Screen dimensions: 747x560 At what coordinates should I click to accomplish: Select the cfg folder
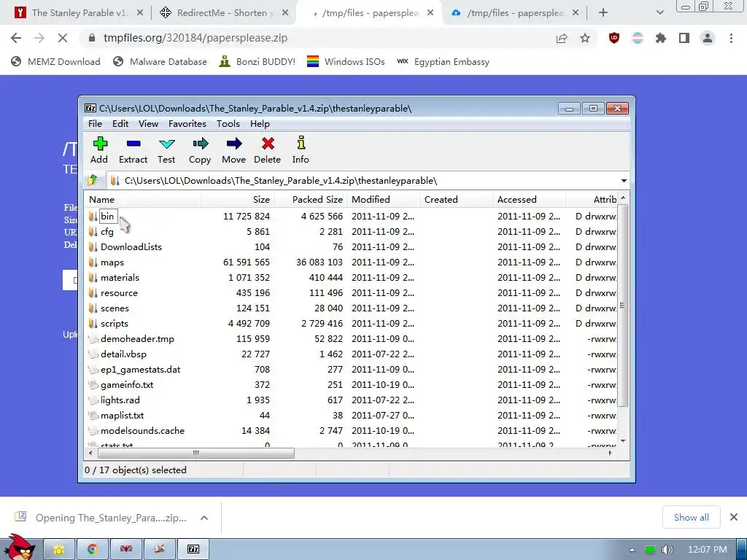point(107,231)
